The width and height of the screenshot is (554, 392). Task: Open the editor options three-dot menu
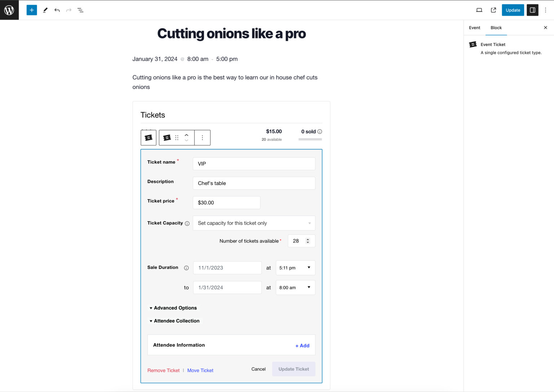pyautogui.click(x=546, y=10)
